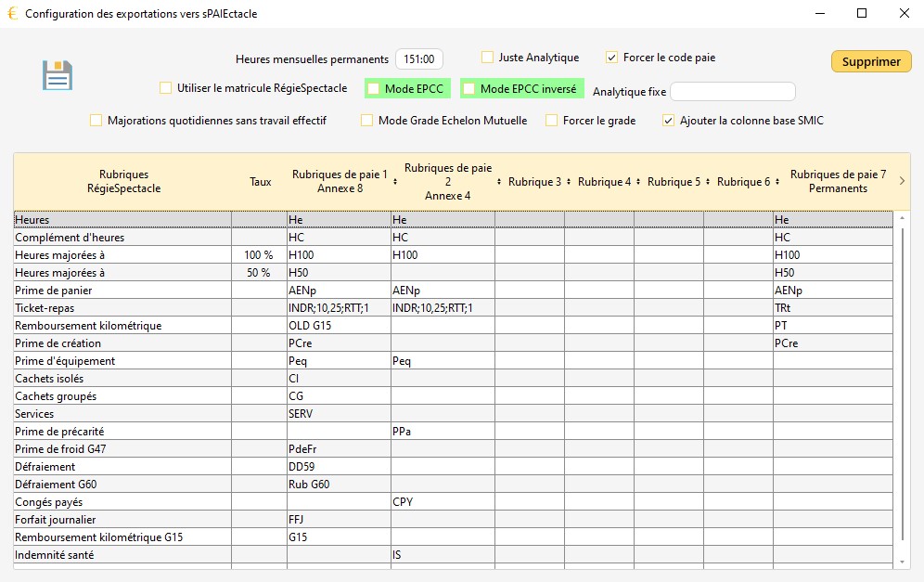The height and width of the screenshot is (582, 924).
Task: Uncheck Forcer le code paie
Action: click(611, 58)
